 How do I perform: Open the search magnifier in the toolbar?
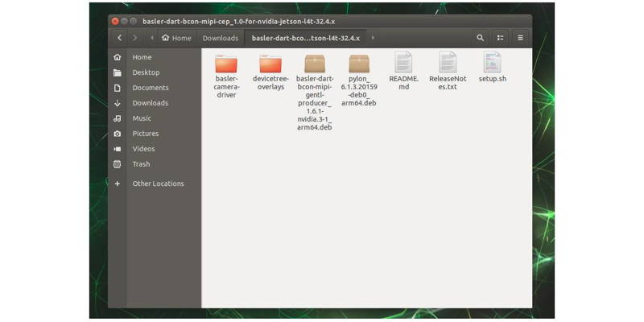pyautogui.click(x=480, y=38)
